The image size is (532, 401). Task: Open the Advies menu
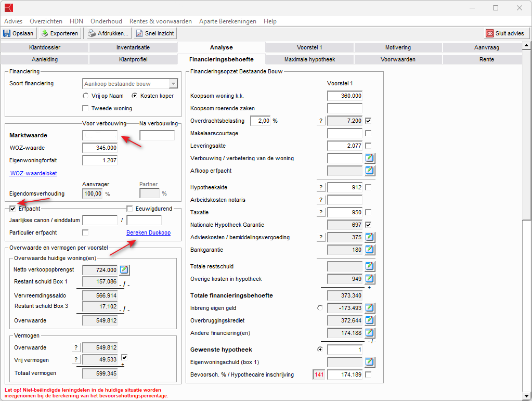click(13, 21)
